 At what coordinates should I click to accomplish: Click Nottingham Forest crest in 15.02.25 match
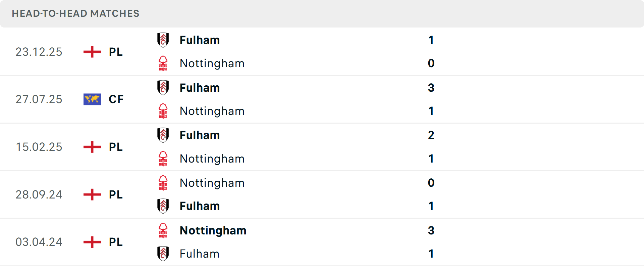(x=163, y=159)
